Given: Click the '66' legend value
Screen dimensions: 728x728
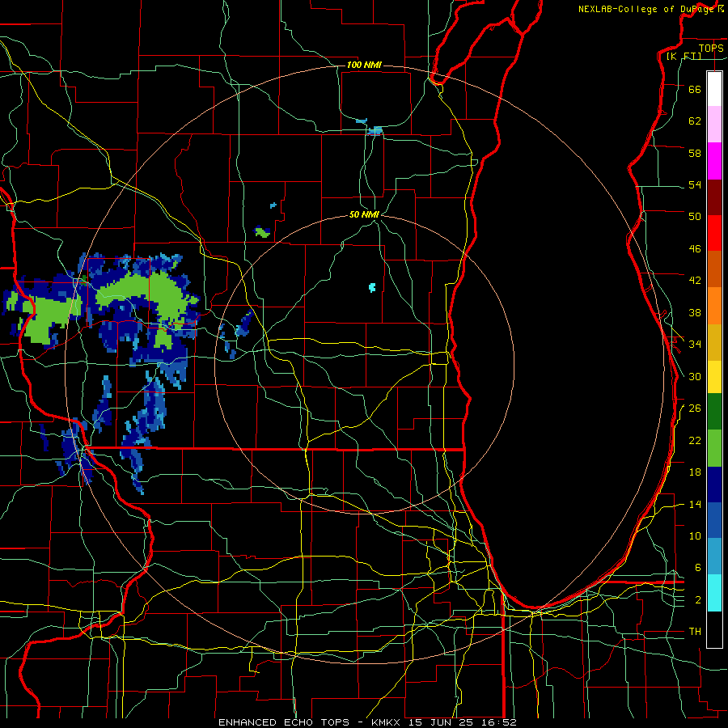Looking at the screenshot, I should pos(695,89).
